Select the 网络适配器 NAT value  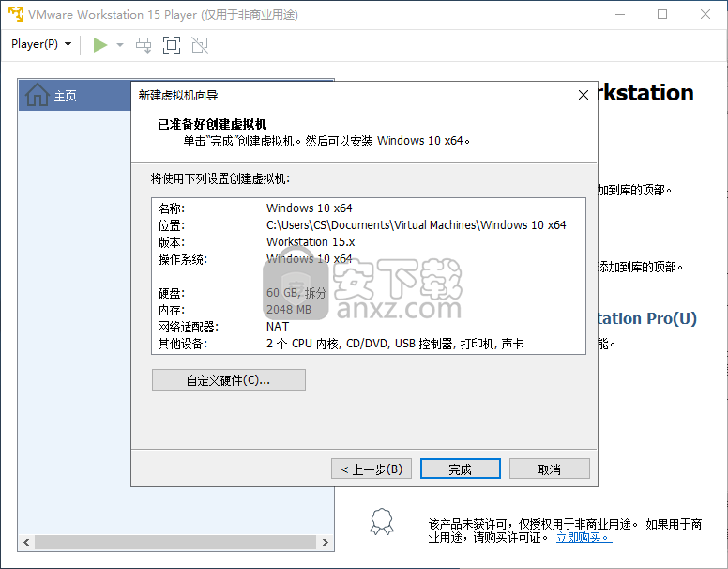coord(278,327)
